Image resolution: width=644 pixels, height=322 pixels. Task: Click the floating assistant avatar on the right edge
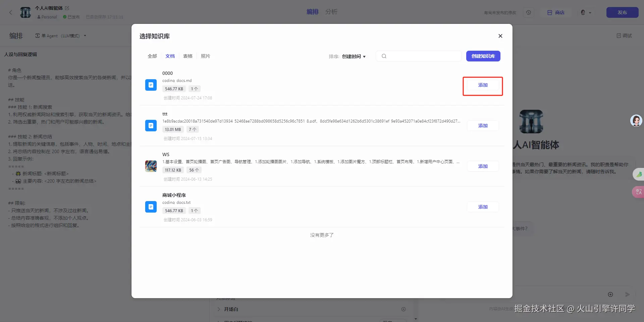pyautogui.click(x=636, y=121)
